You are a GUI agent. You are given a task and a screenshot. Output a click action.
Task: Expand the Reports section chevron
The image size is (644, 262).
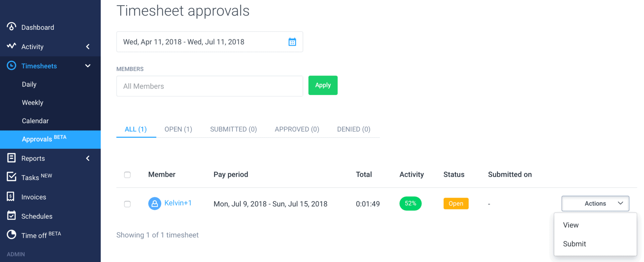pyautogui.click(x=88, y=158)
